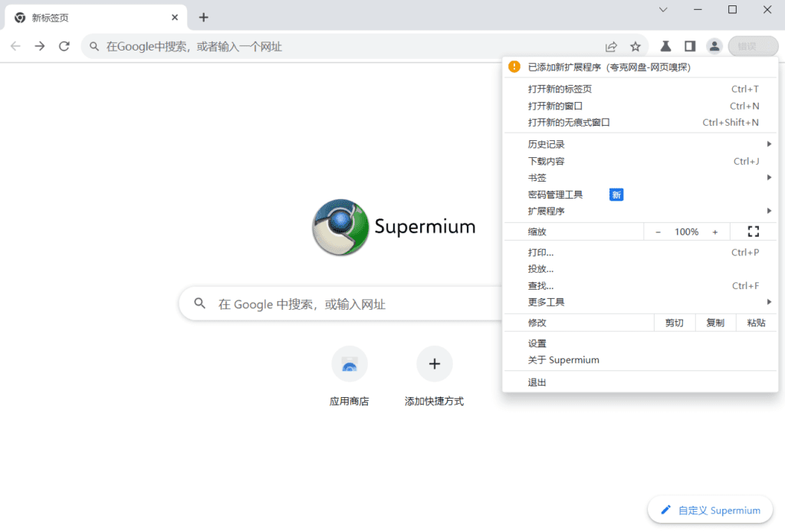Viewport: 785px width, 532px height.
Task: Reload the current page
Action: coord(64,47)
